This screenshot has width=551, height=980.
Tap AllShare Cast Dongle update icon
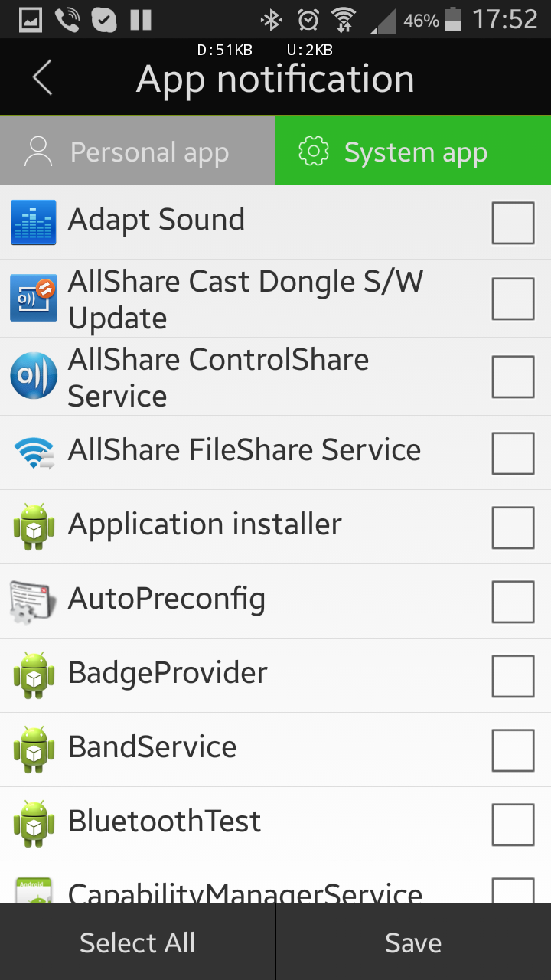(34, 298)
